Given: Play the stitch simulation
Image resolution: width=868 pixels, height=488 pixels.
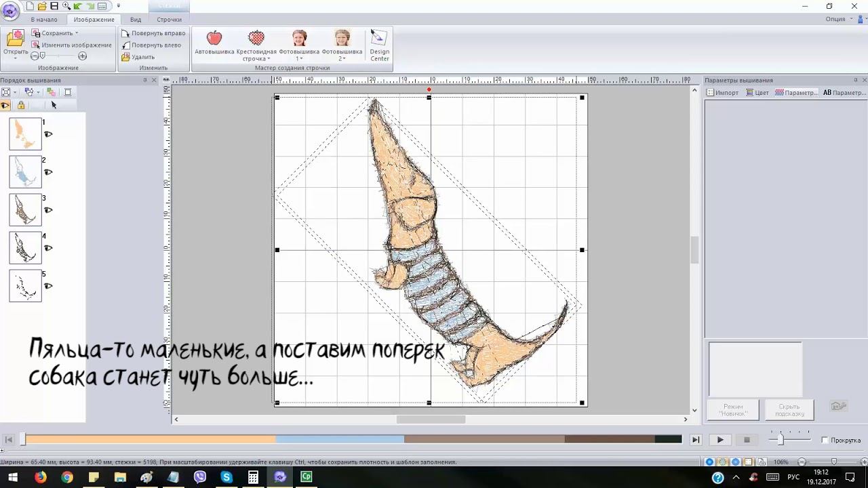Looking at the screenshot, I should pyautogui.click(x=720, y=440).
